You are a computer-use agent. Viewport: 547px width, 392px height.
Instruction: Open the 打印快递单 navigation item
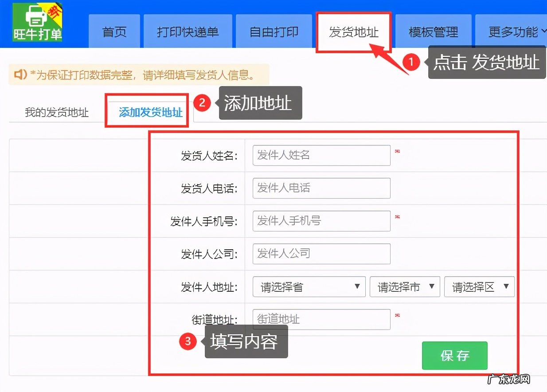pyautogui.click(x=188, y=31)
